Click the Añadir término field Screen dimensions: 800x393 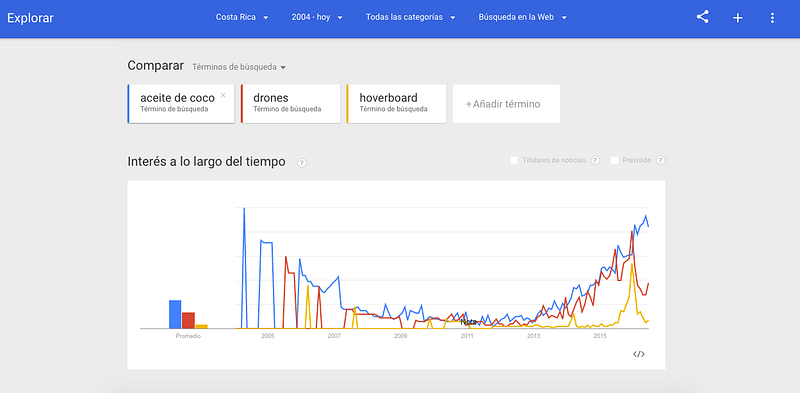tap(506, 104)
